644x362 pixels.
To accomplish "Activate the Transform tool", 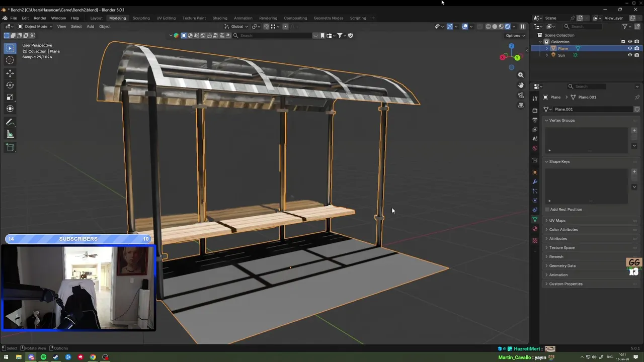I will point(10,109).
